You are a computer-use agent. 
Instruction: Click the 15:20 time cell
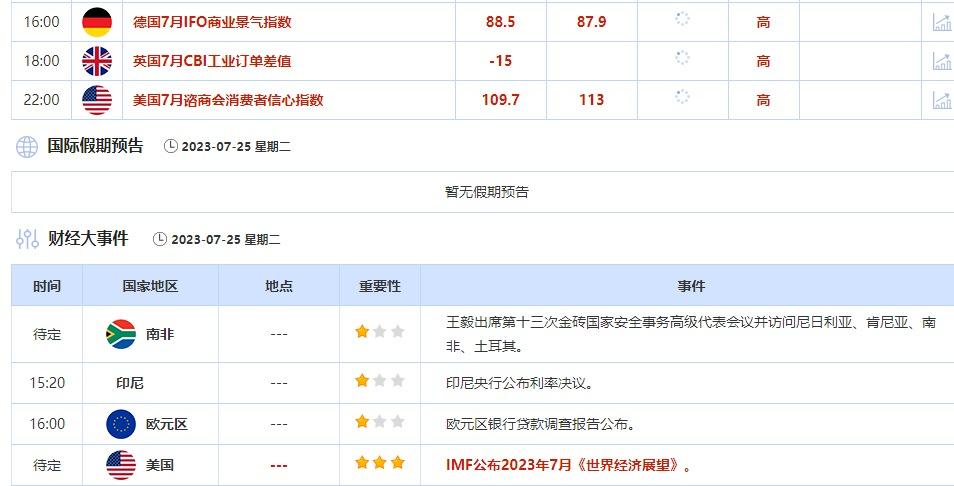(47, 383)
